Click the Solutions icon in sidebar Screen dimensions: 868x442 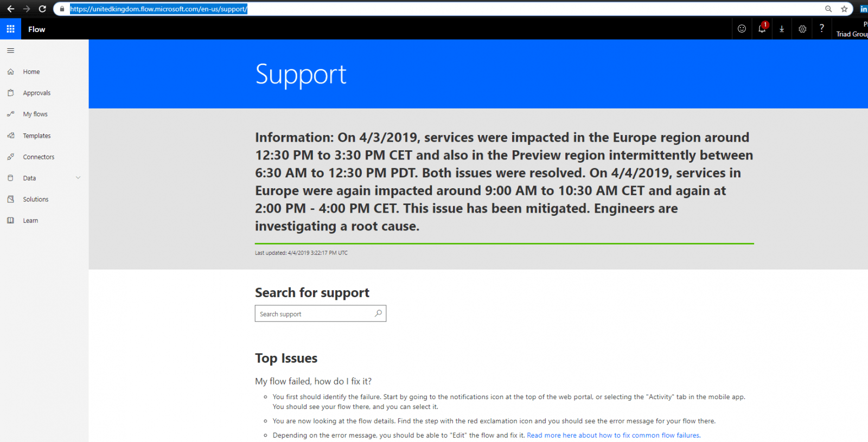(x=10, y=199)
